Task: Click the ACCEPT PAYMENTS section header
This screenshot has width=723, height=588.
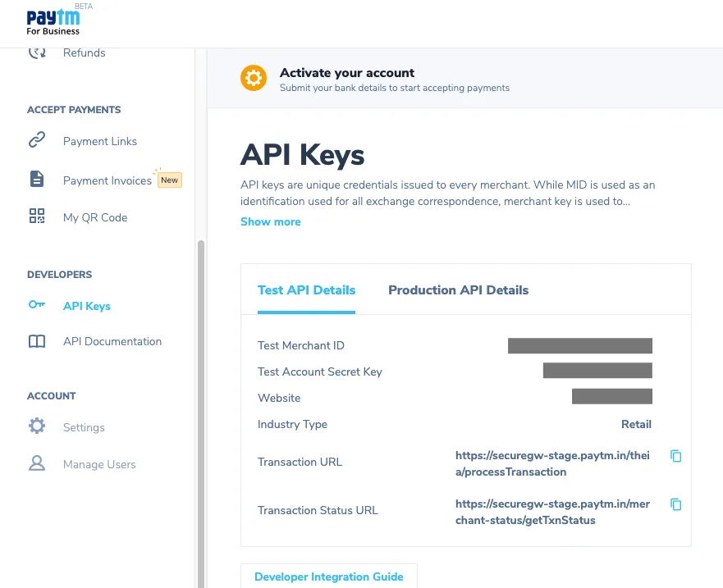Action: pos(74,110)
